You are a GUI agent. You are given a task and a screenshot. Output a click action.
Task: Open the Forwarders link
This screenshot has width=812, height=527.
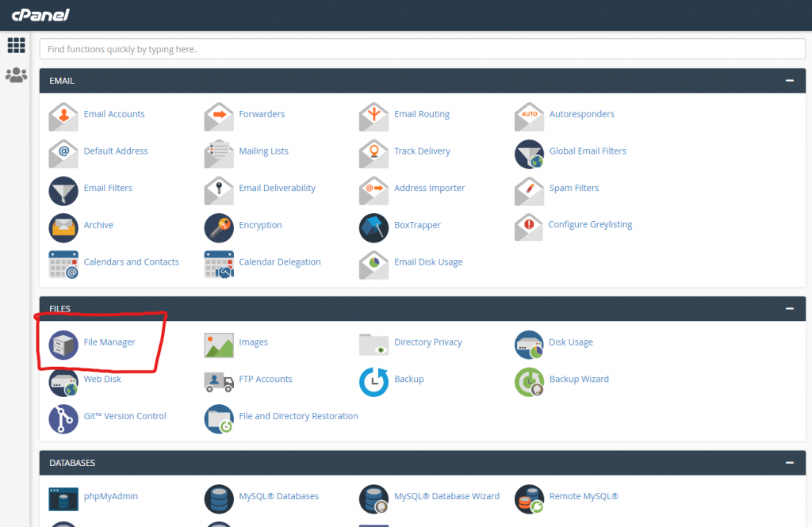coord(262,114)
